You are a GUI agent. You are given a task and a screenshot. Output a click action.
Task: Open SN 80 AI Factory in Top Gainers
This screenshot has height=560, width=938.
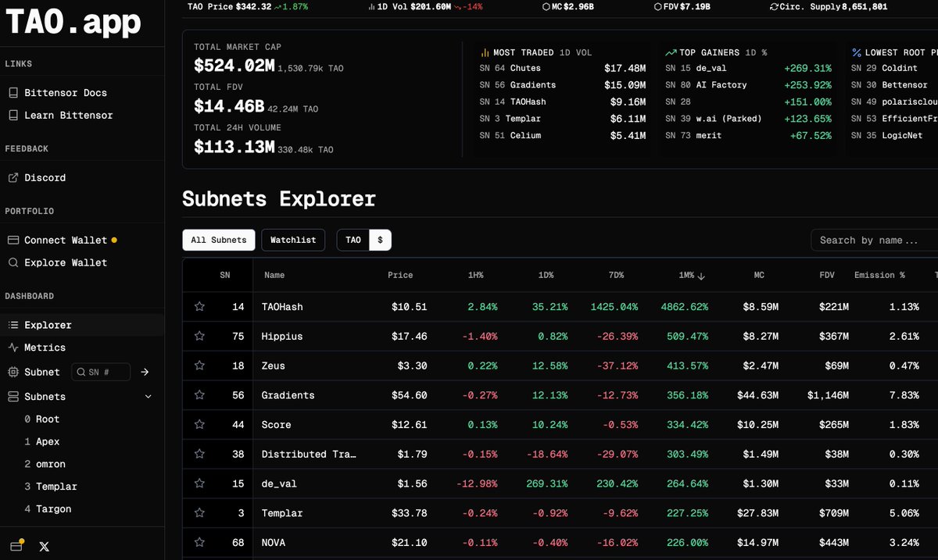[x=748, y=85]
